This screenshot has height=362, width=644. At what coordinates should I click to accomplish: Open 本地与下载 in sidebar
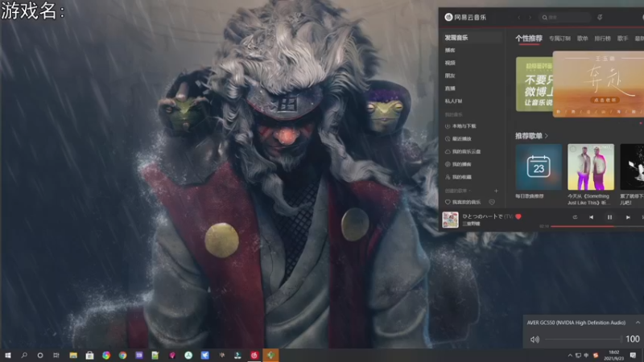tap(460, 126)
